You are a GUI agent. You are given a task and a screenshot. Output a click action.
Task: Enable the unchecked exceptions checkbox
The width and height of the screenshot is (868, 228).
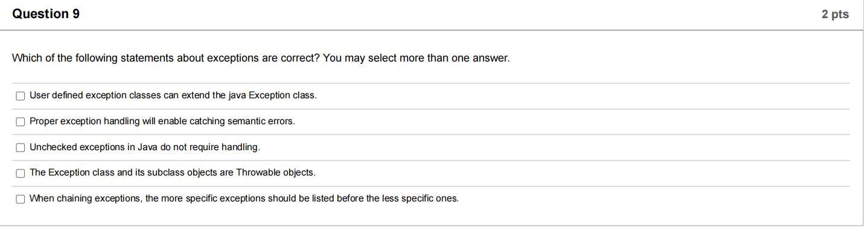pos(21,148)
